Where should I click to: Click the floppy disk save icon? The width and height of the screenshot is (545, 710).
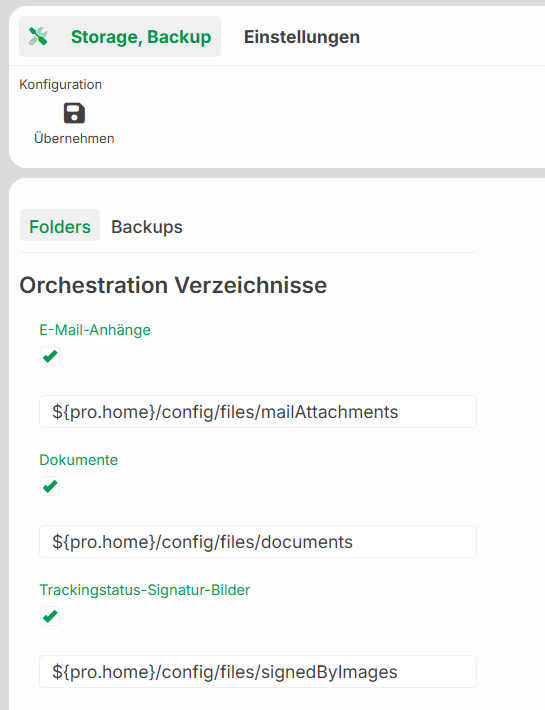click(74, 113)
